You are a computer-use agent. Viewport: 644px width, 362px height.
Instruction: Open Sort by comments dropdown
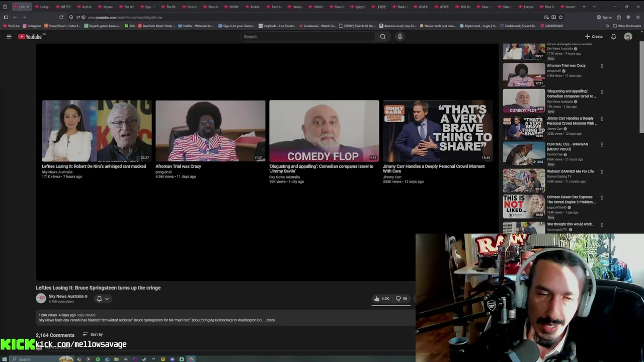click(x=93, y=334)
